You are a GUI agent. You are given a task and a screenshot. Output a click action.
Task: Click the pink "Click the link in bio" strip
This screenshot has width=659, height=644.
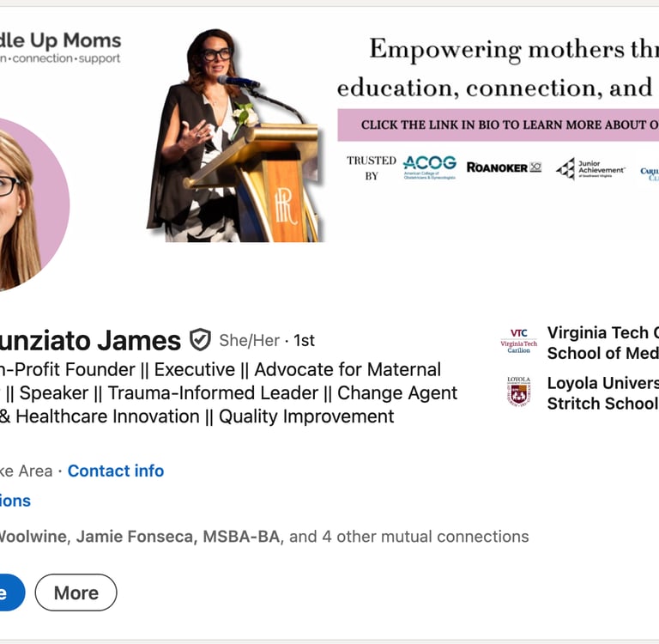pyautogui.click(x=498, y=125)
